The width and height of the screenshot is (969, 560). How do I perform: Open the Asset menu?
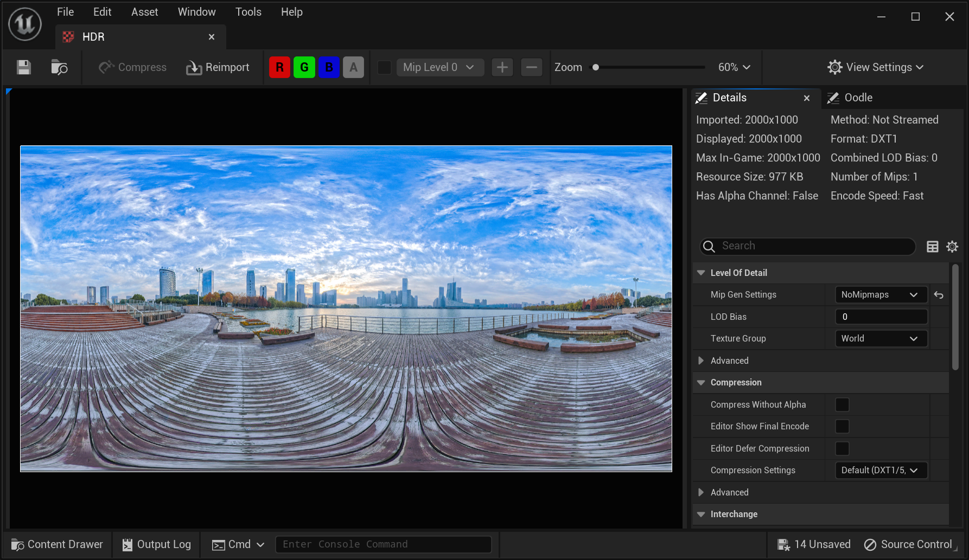[x=144, y=12]
